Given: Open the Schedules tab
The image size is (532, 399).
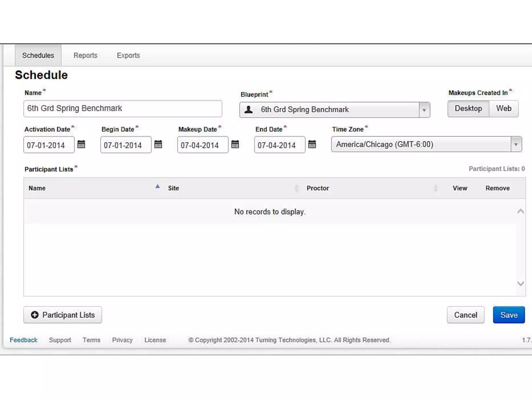Looking at the screenshot, I should pos(38,55).
